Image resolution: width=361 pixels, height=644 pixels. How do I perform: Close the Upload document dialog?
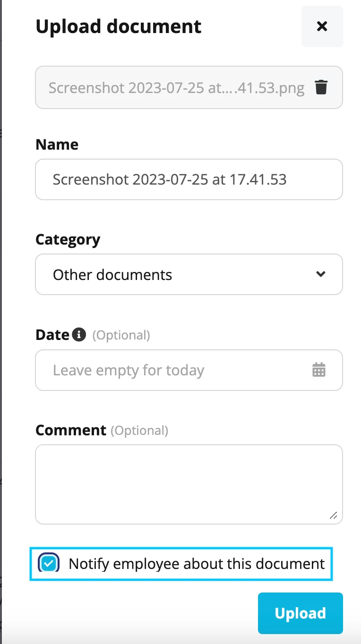322,26
